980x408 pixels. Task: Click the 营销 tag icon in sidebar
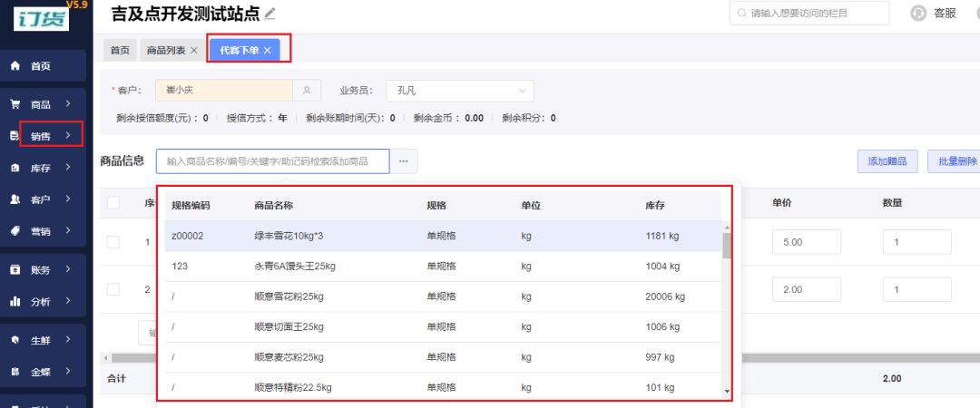(x=15, y=231)
